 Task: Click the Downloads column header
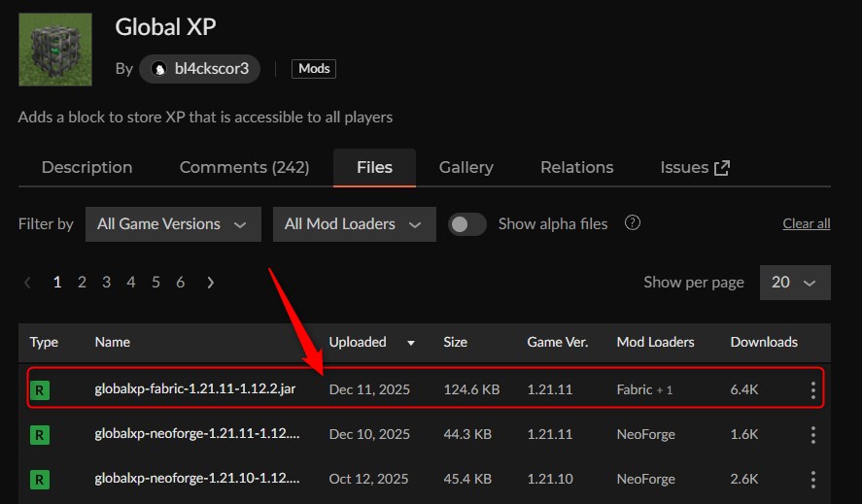764,343
